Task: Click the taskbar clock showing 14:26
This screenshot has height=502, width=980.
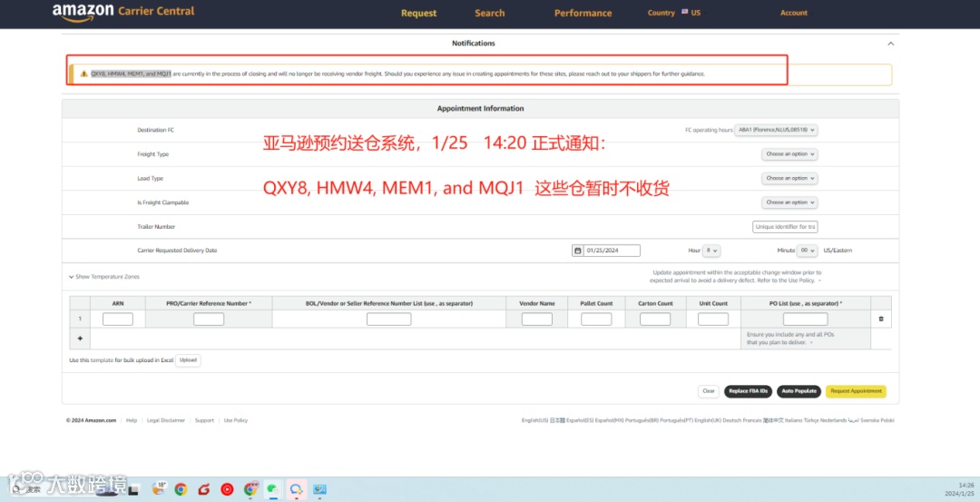Action: (966, 485)
